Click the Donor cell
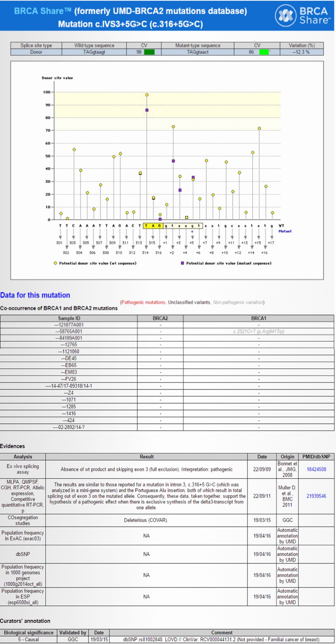The image size is (336, 644). pos(36,52)
